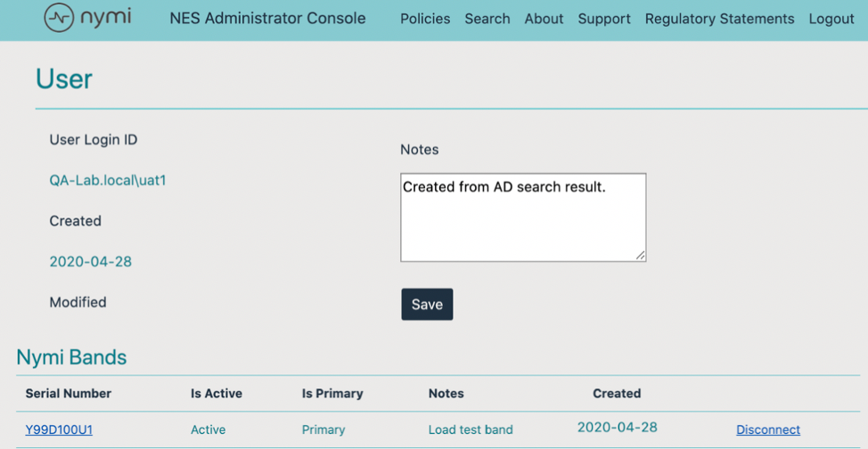Click the Is Active column header
The image size is (868, 449).
click(x=217, y=393)
